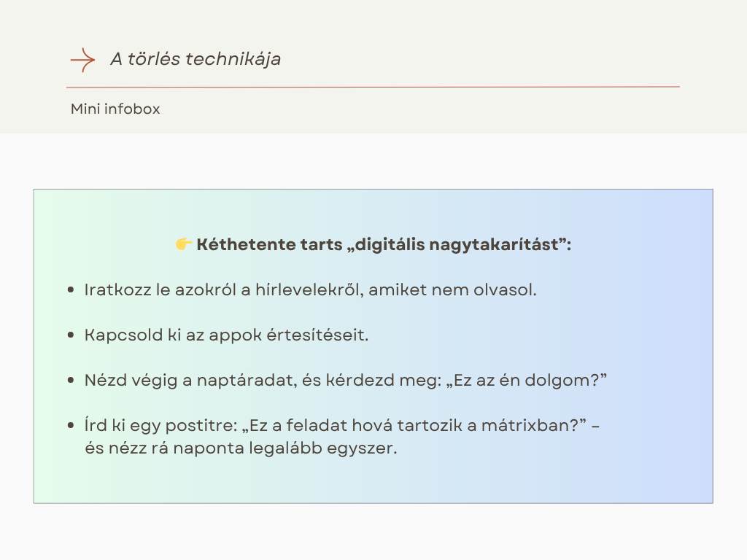Screen dimensions: 747x560
Task: Click the "Mini infobox" subtitle text
Action: 115,109
